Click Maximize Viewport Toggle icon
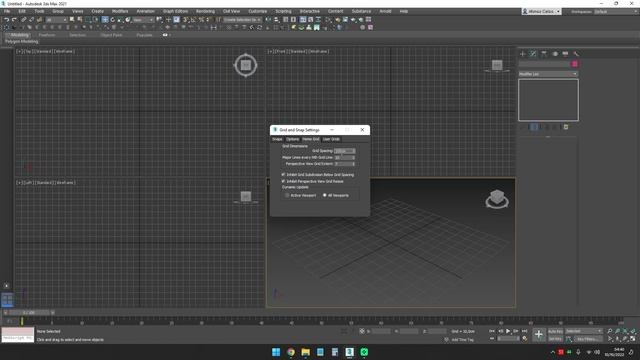Viewport: 640px width, 360px height. tap(633, 339)
